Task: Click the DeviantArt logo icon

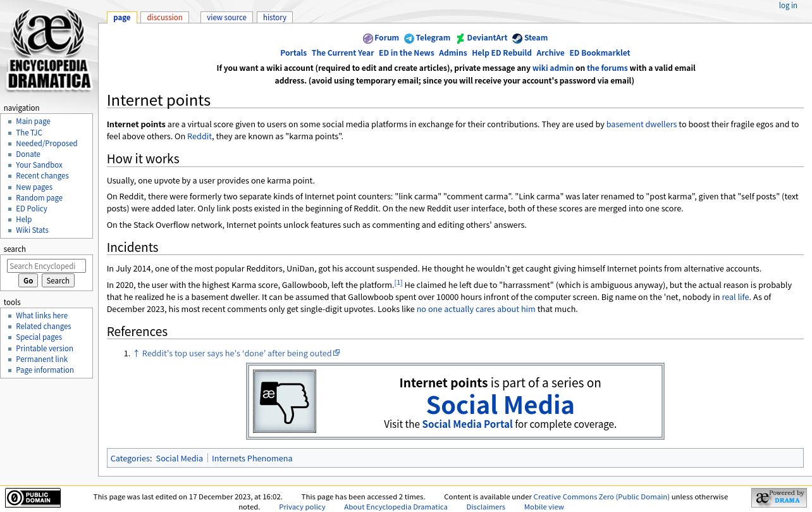Action: pos(460,39)
